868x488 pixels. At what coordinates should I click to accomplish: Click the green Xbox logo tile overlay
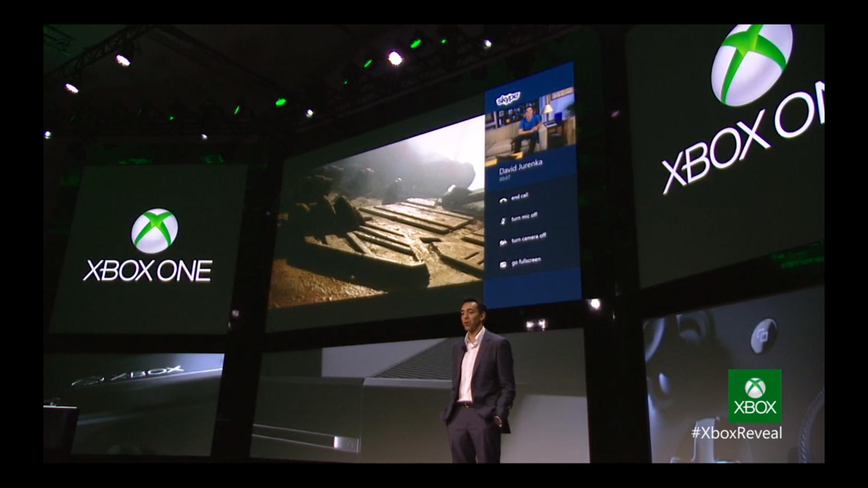(755, 396)
